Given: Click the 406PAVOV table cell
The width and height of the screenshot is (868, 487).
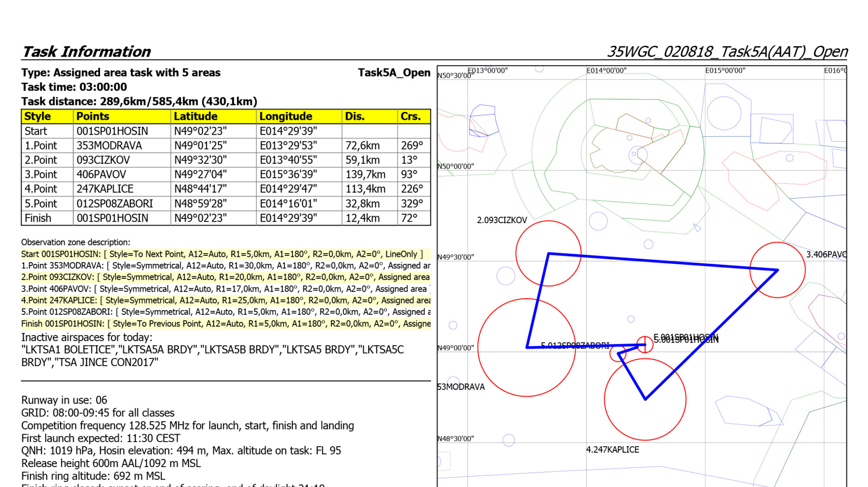Looking at the screenshot, I should tap(101, 175).
